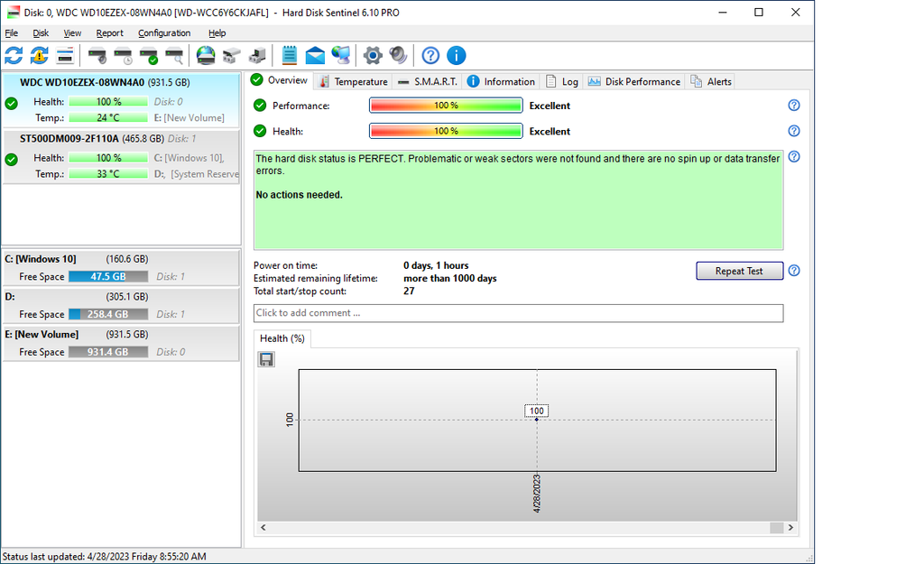
Task: Select the WDC WD10EZEX-08WN4A0 disk
Action: pos(121,99)
